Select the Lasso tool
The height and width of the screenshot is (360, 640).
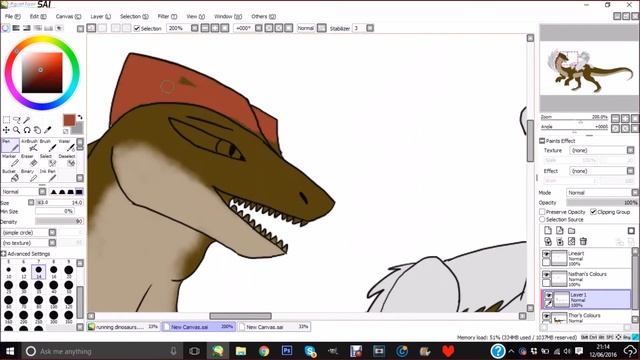click(17, 120)
